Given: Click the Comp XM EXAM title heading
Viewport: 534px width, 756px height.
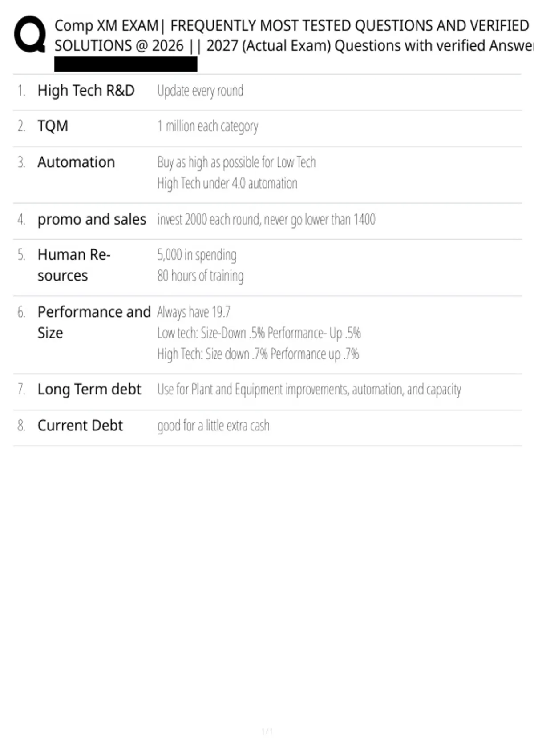Looking at the screenshot, I should click(x=294, y=36).
